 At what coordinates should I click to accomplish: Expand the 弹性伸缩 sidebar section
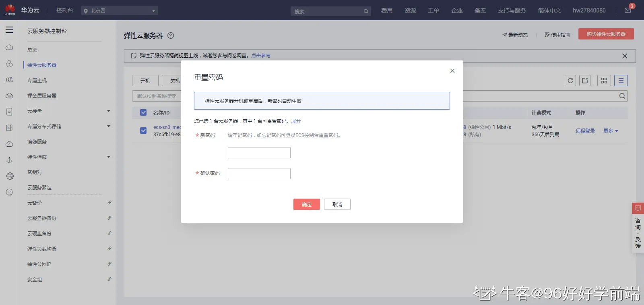point(109,157)
